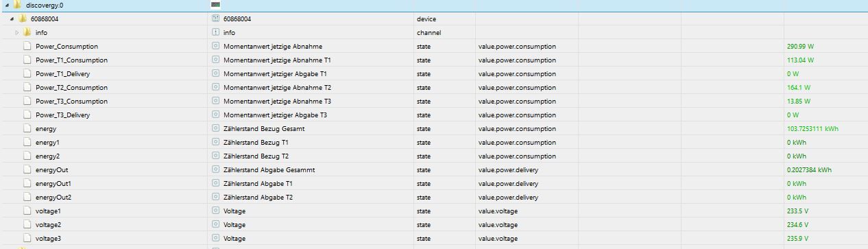Click the energyOut file icon
Screen dimensions: 868x249
point(27,169)
